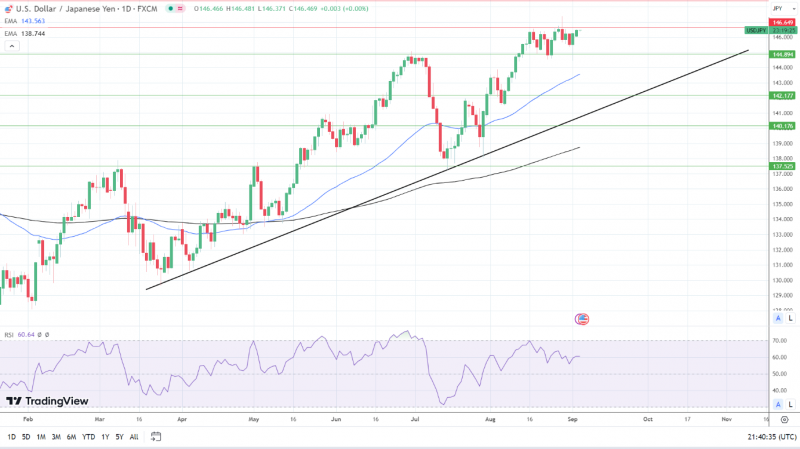Select the 5Y date range

(119, 437)
